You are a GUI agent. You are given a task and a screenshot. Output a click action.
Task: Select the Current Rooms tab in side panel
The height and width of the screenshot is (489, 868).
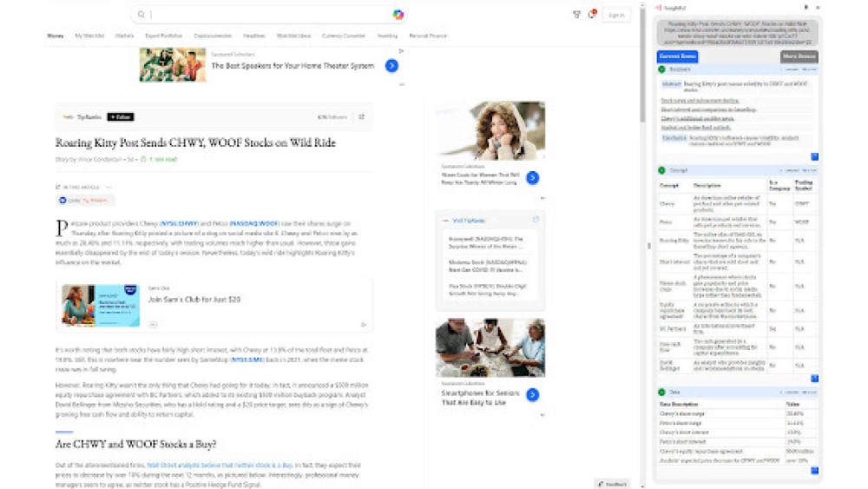point(678,56)
